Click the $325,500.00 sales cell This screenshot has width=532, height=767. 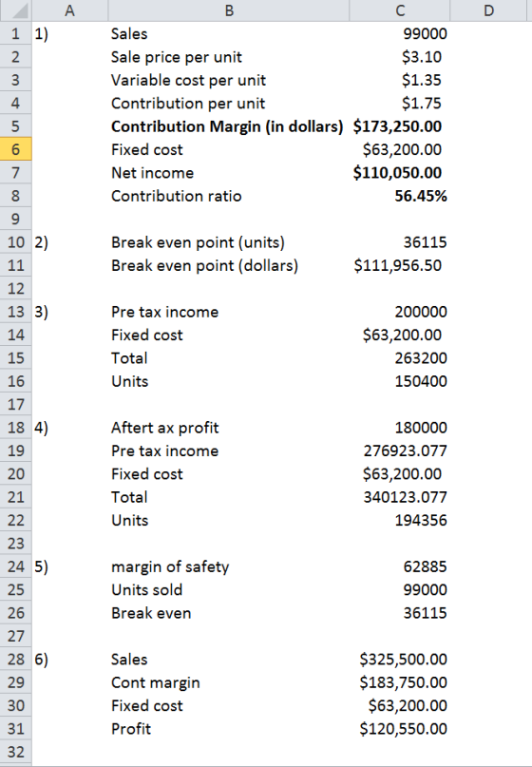point(400,659)
